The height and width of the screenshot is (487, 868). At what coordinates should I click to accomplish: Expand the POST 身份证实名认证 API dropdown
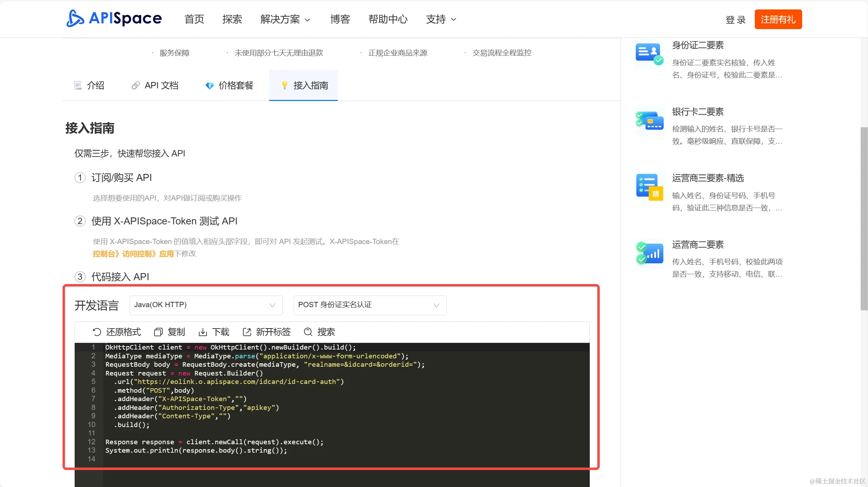370,305
